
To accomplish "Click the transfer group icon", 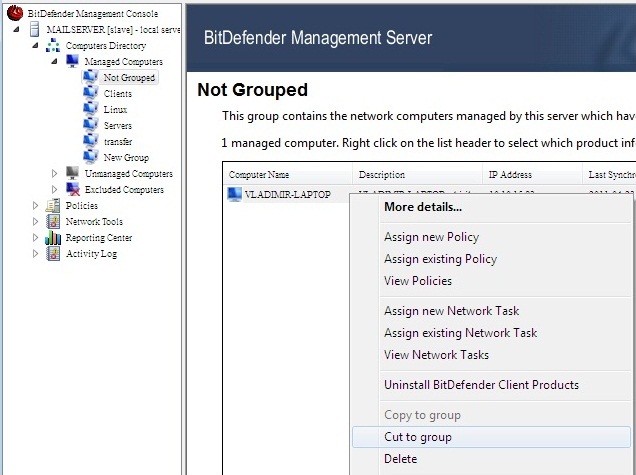I will point(90,141).
